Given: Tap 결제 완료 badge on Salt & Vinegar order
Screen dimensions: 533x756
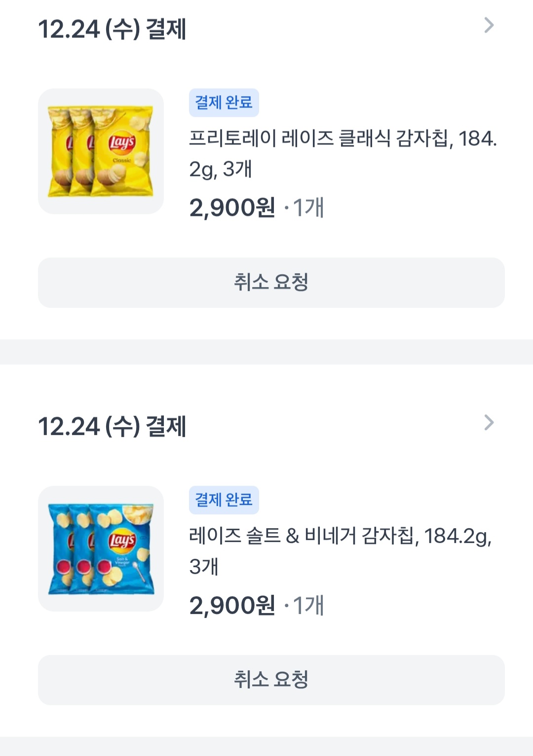Looking at the screenshot, I should click(224, 500).
